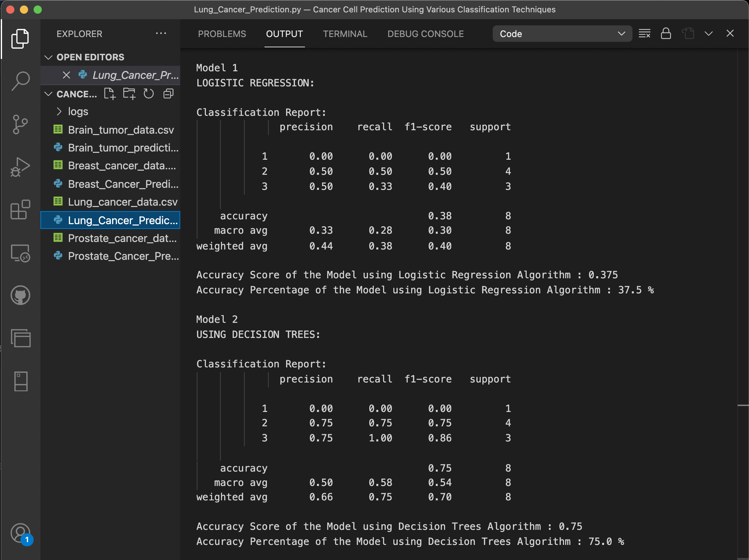The height and width of the screenshot is (560, 749).
Task: Select the Search icon in Activity Bar
Action: pos(20,81)
